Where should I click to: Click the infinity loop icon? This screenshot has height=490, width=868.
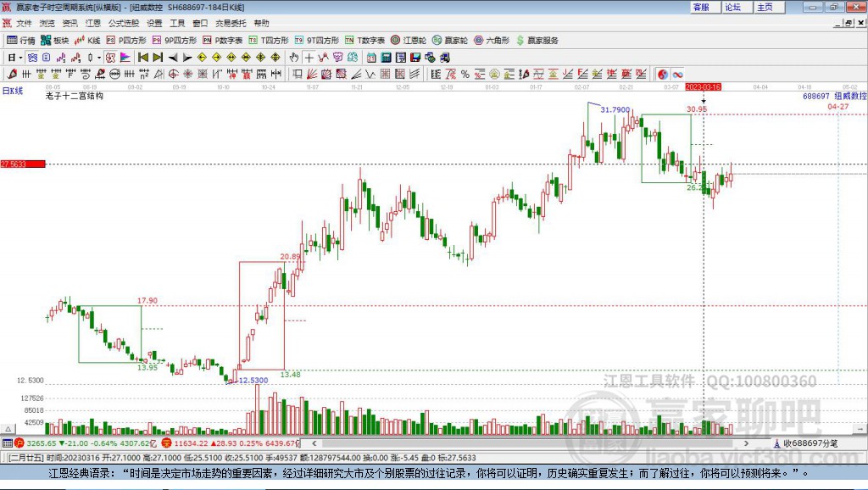(x=677, y=75)
